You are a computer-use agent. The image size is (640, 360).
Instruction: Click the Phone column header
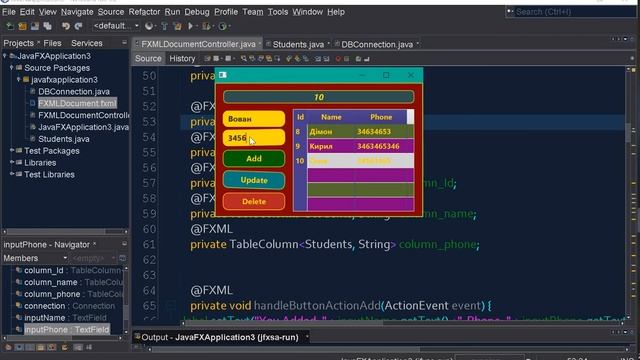tap(381, 117)
